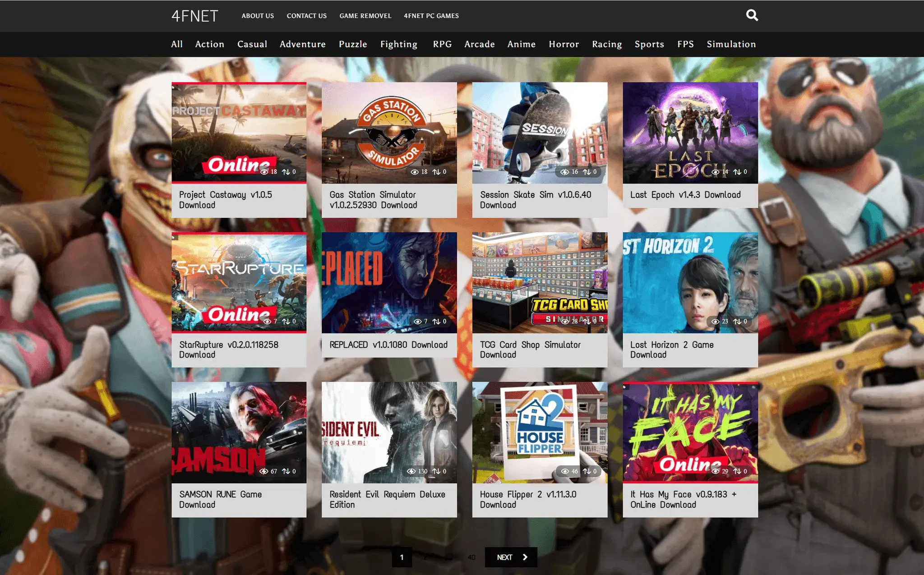
Task: Click views eye icon on Gas Station Simulator
Action: coord(415,172)
